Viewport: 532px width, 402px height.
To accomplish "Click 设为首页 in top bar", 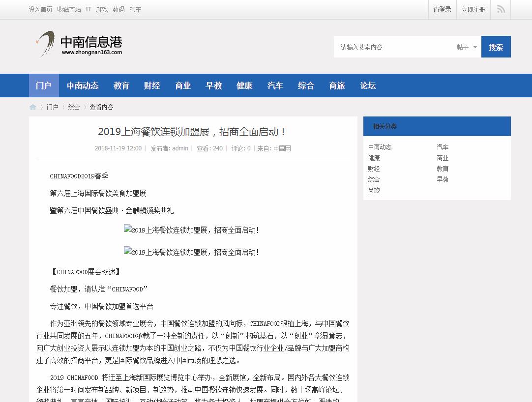I will (41, 9).
